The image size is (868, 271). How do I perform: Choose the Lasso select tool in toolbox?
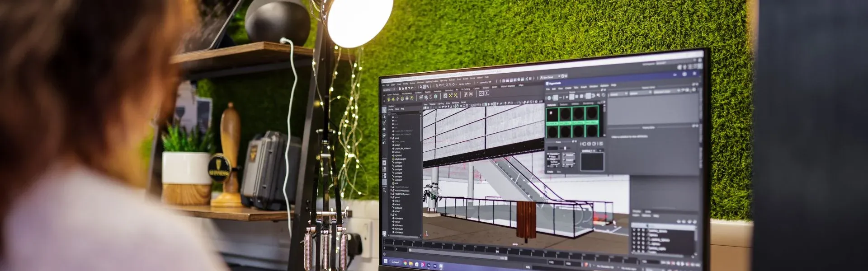[384, 116]
